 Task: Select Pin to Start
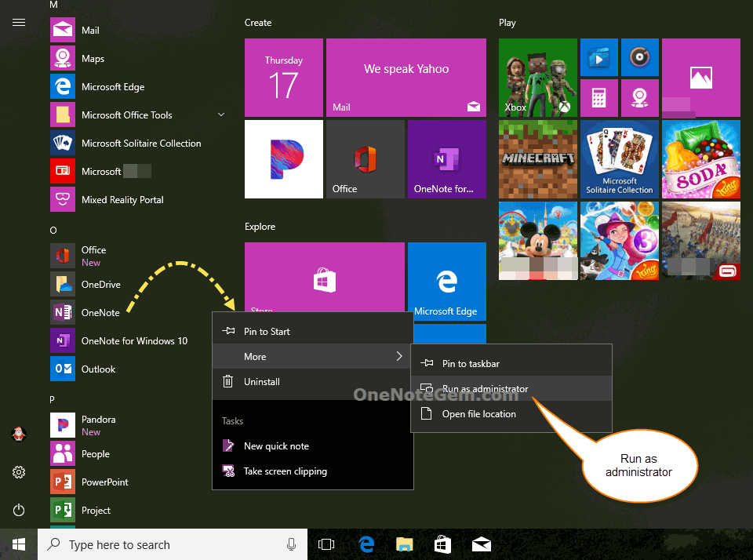[x=313, y=332]
